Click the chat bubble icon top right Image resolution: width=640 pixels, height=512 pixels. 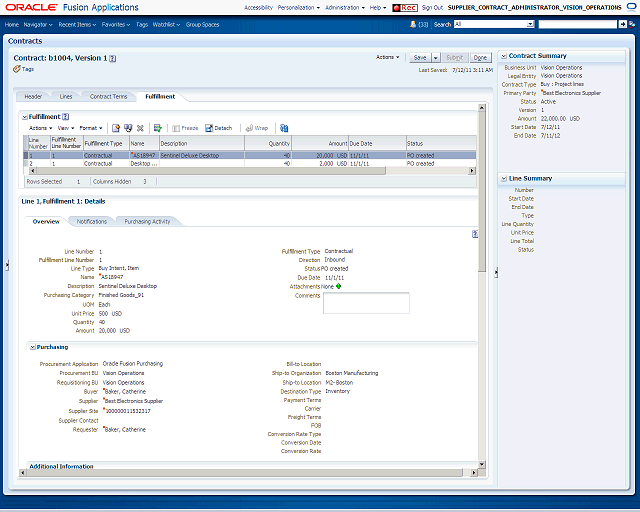[x=631, y=7]
